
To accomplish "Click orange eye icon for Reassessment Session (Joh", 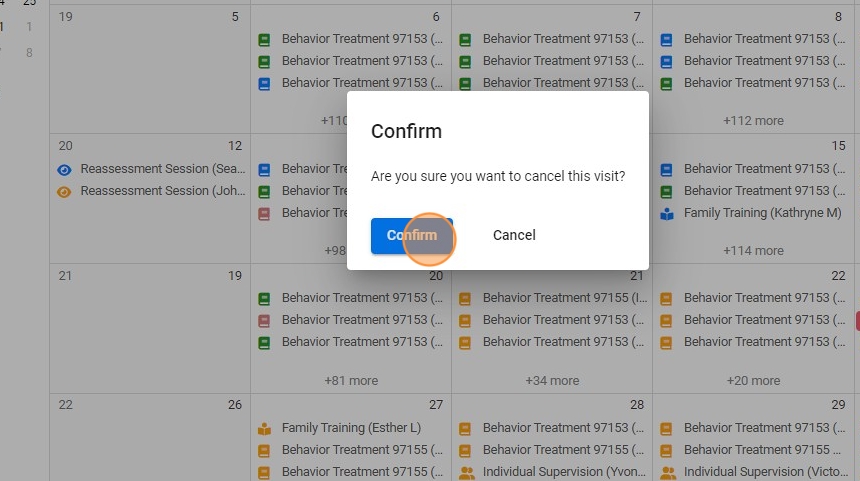I will (65, 191).
